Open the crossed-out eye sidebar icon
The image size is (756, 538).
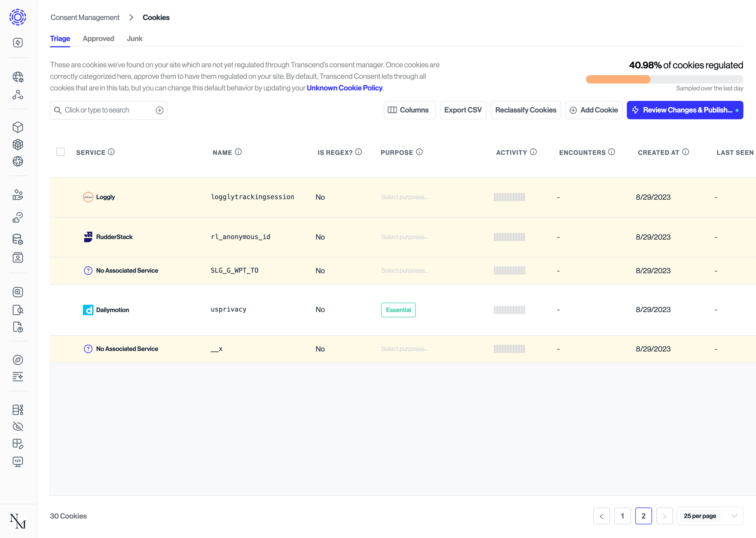click(x=18, y=426)
